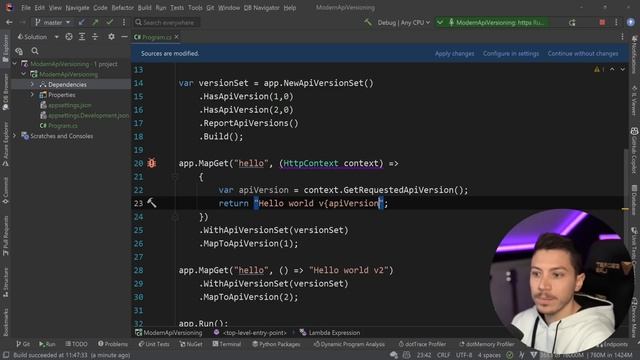Stop the running application
The height and width of the screenshot is (360, 640).
point(602,22)
